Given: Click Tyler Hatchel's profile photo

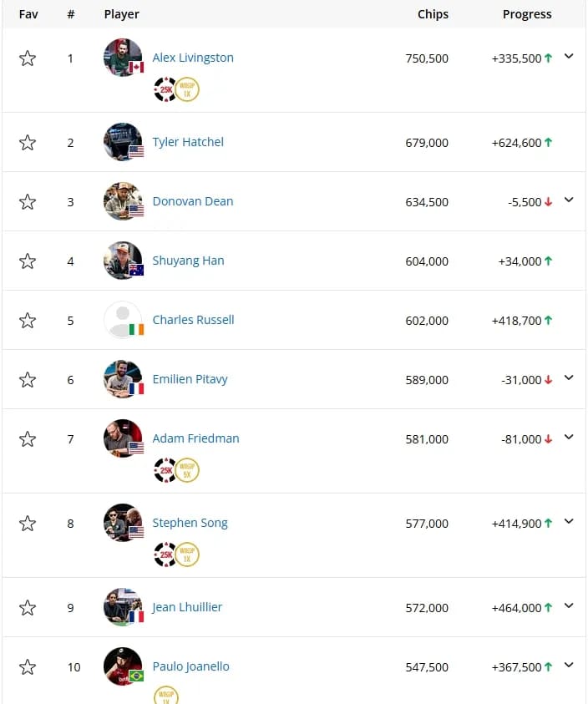Looking at the screenshot, I should (x=122, y=142).
